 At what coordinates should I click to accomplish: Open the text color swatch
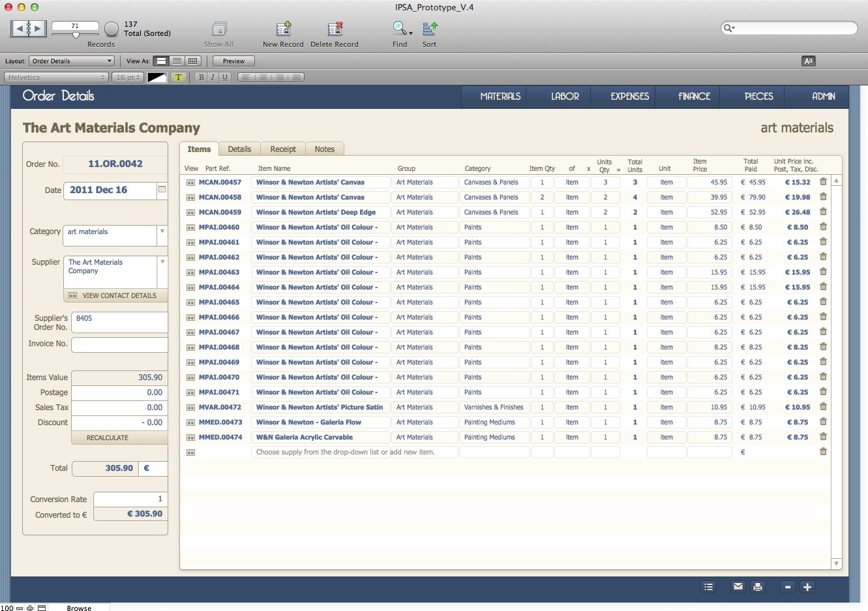coord(157,78)
